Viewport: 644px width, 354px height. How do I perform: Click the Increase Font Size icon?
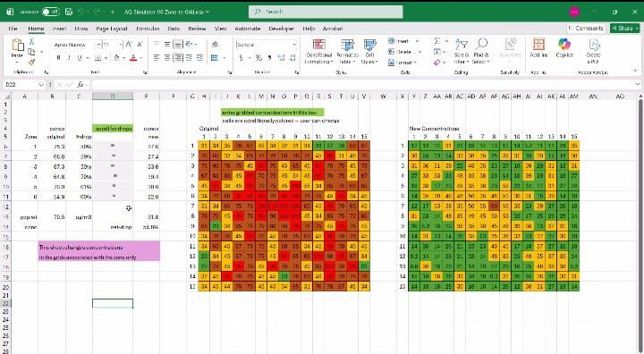[129, 45]
